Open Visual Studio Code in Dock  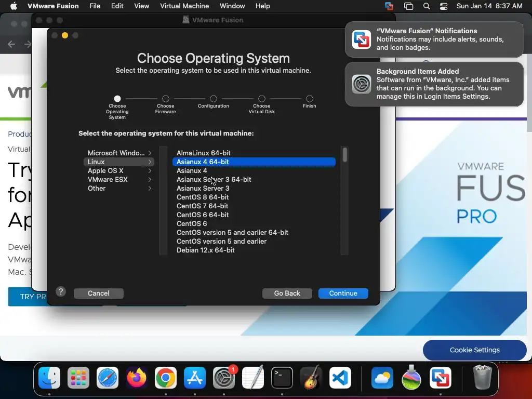[x=340, y=378]
